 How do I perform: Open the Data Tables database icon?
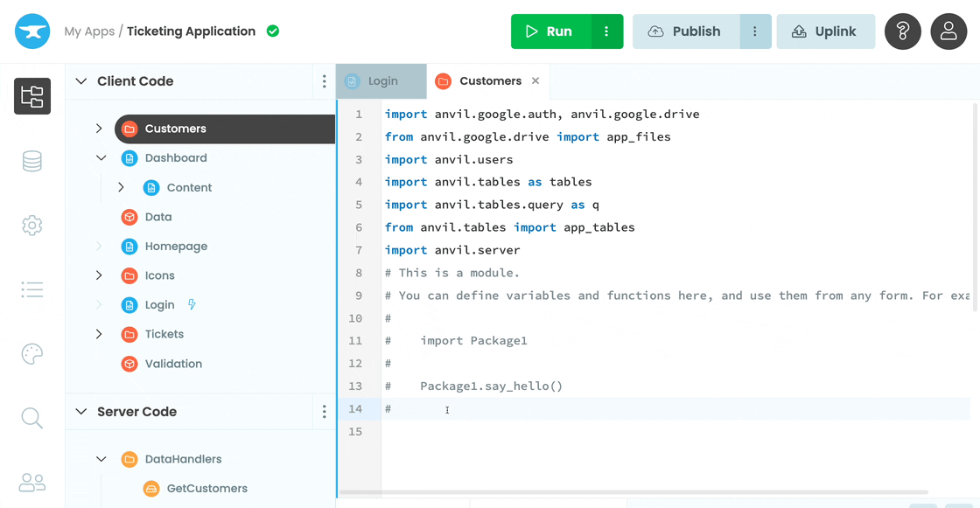click(32, 161)
